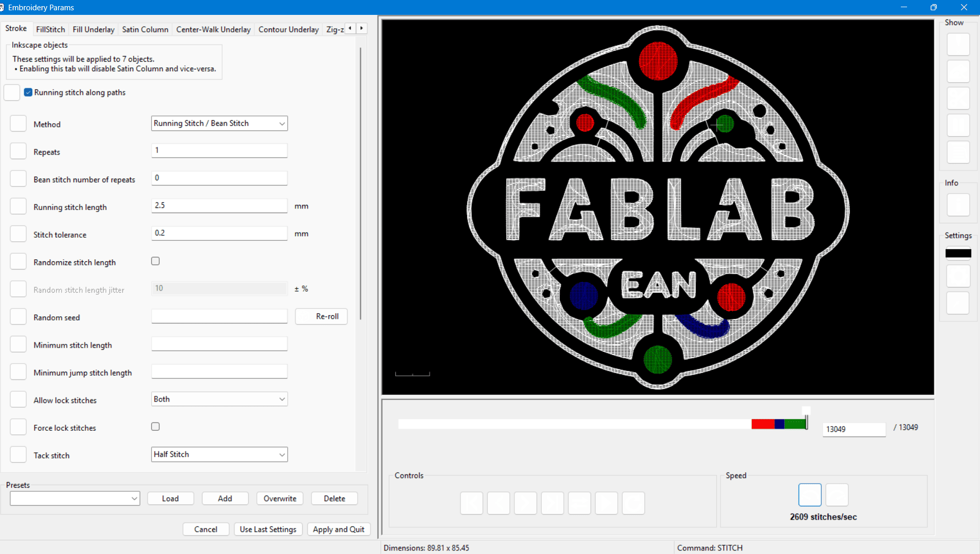This screenshot has width=980, height=554.
Task: Click Apply and Quit
Action: (x=339, y=529)
